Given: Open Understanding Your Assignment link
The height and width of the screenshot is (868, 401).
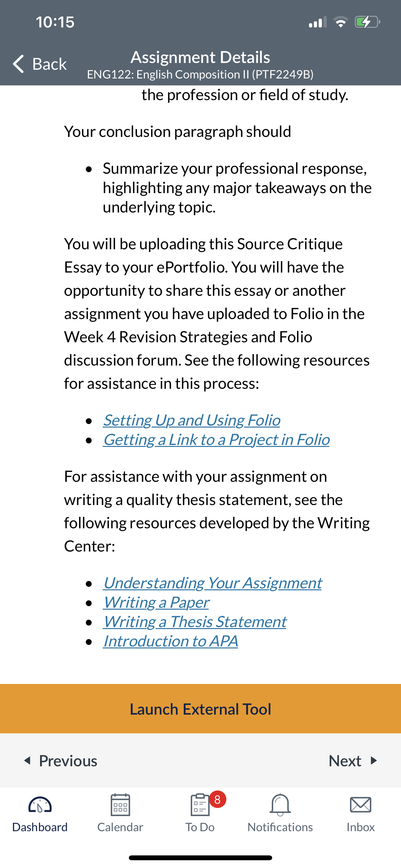Looking at the screenshot, I should pos(212,583).
